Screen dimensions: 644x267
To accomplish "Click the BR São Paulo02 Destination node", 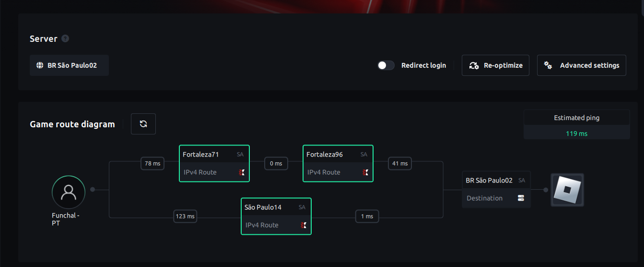I will (496, 189).
